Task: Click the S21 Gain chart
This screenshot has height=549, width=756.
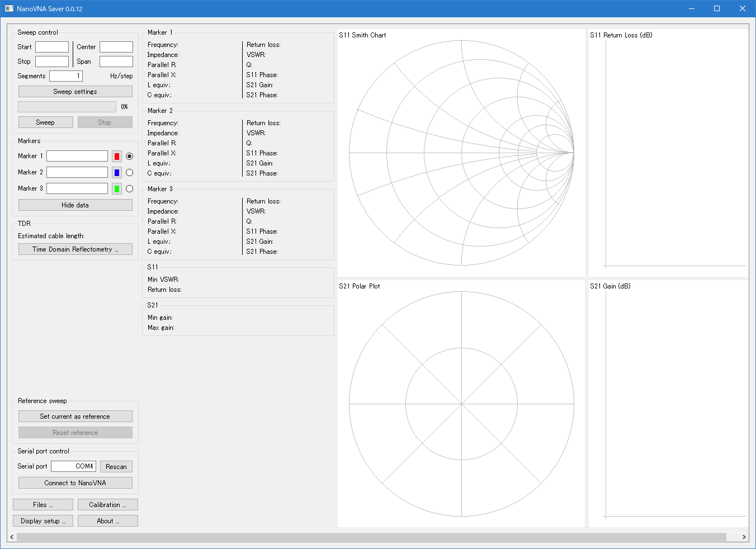Action: pos(669,404)
